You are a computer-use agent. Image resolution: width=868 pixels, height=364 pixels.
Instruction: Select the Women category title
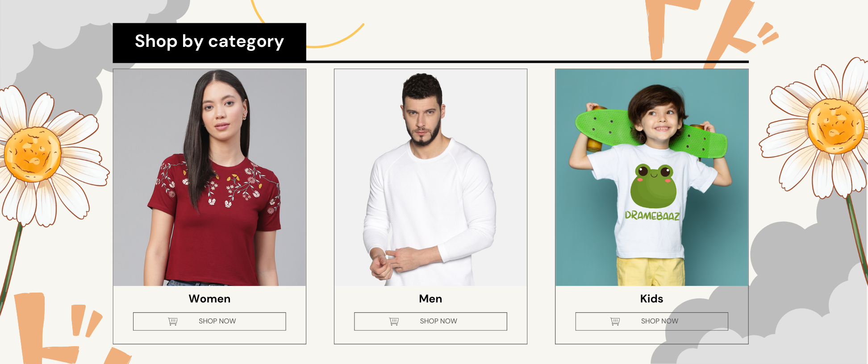click(209, 299)
